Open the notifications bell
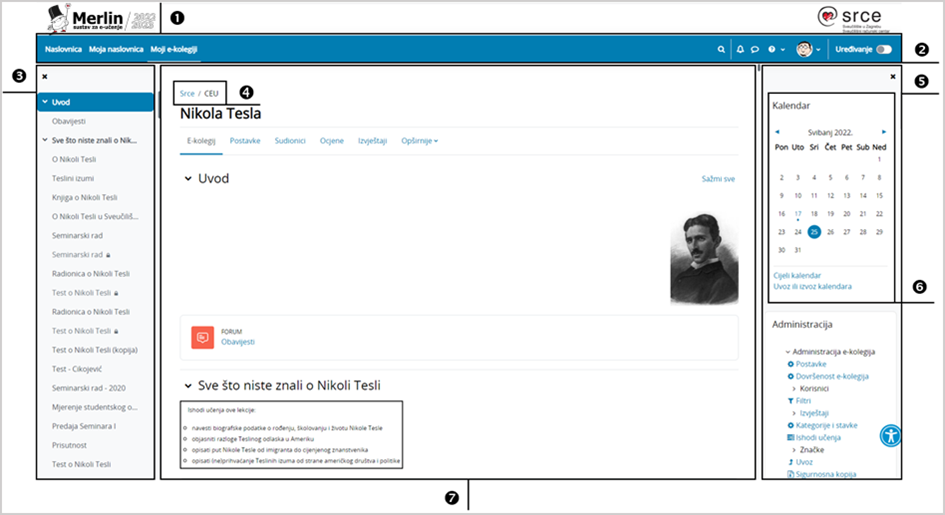The width and height of the screenshot is (945, 515). 740,48
